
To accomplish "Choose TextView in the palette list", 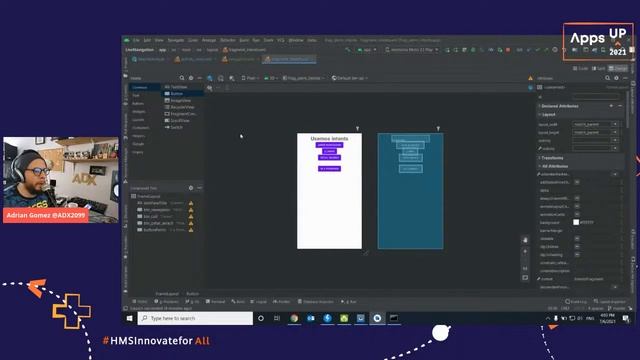I will click(x=182, y=87).
